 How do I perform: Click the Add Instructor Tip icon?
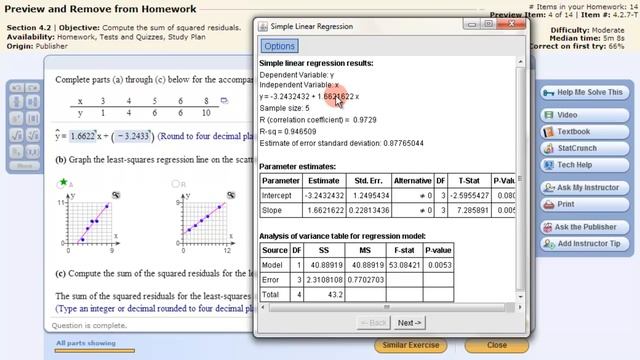[x=549, y=244]
